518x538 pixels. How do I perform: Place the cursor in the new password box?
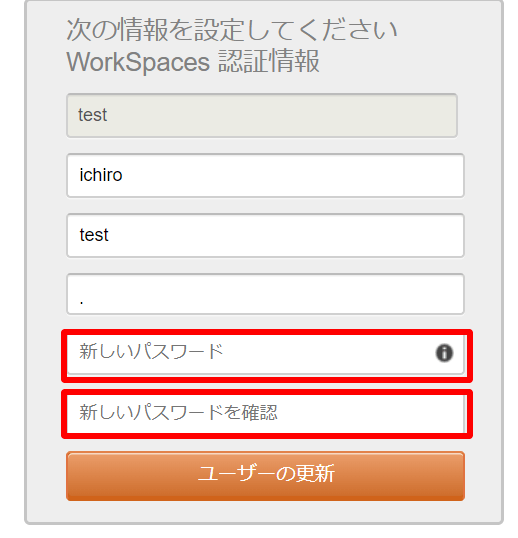(x=266, y=354)
